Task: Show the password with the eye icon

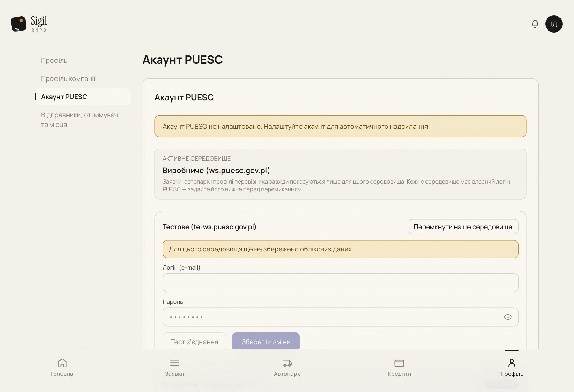Action: tap(508, 317)
